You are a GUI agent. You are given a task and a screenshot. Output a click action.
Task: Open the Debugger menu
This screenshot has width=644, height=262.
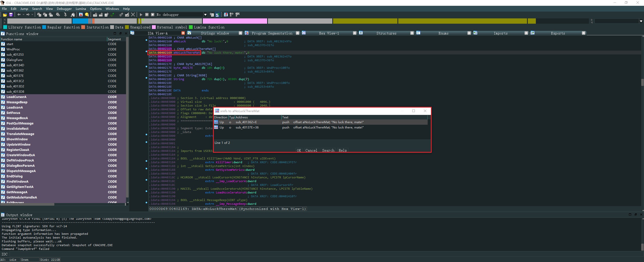tap(64, 9)
